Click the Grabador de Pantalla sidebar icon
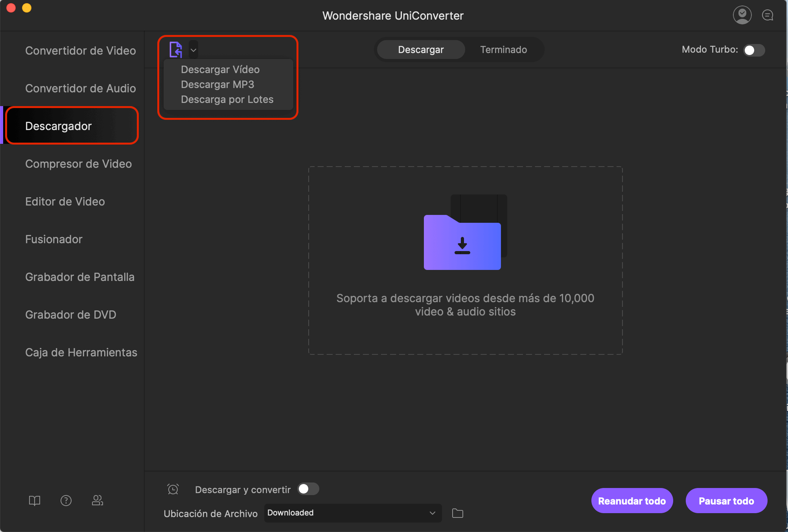This screenshot has height=532, width=788. tap(80, 277)
